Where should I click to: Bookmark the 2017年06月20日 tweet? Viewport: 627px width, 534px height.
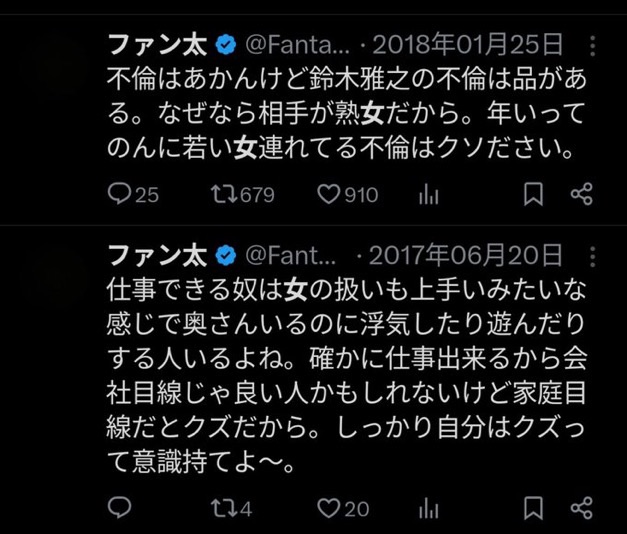[534, 508]
